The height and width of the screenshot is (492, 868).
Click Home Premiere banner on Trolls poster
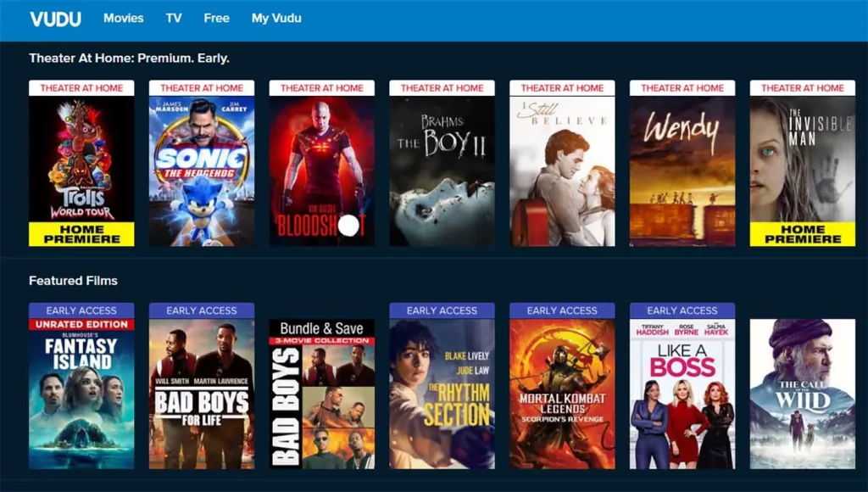tap(81, 234)
